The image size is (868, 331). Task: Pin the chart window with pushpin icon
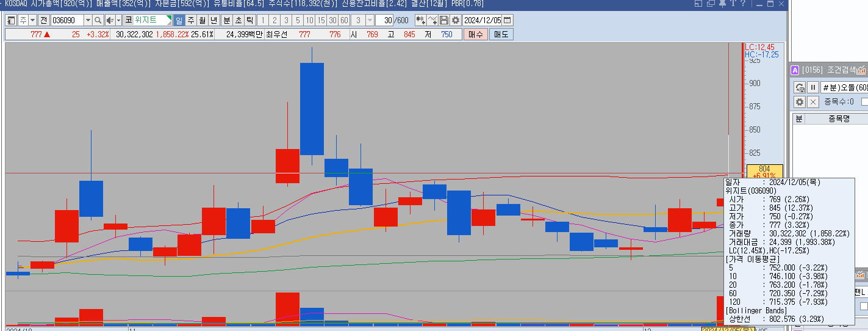point(722,4)
